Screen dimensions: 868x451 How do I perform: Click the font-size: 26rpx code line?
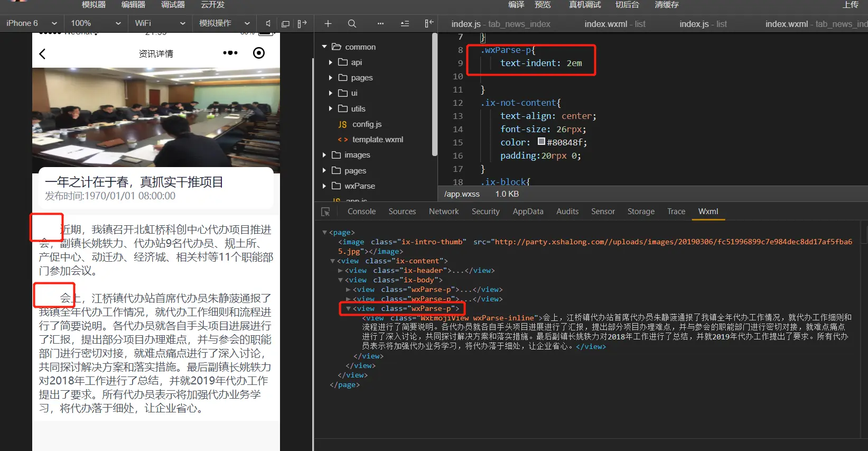click(543, 130)
